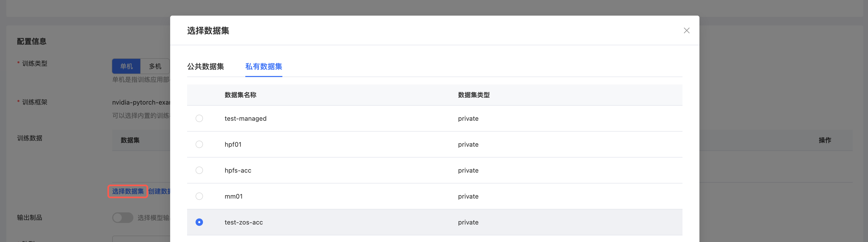This screenshot has width=868, height=242.
Task: Select 单机 training type
Action: (126, 66)
